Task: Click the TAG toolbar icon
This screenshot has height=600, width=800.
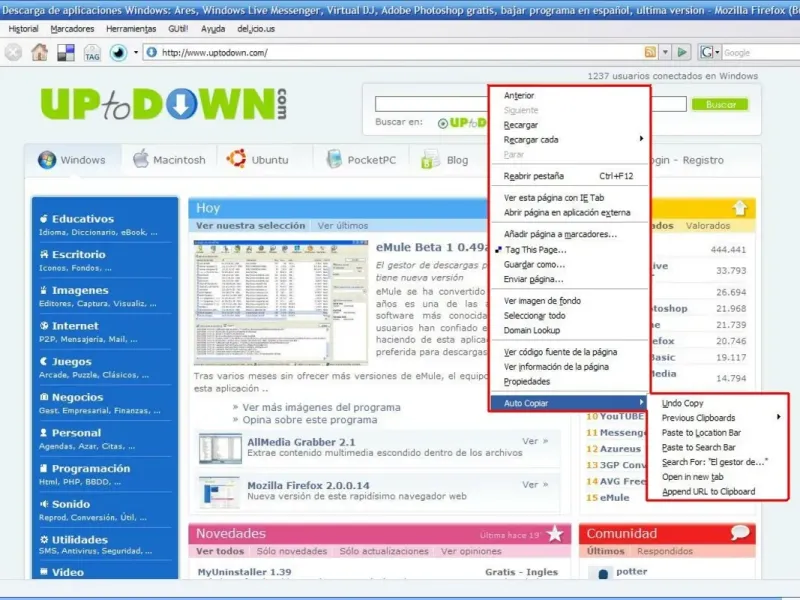Action: pos(92,53)
